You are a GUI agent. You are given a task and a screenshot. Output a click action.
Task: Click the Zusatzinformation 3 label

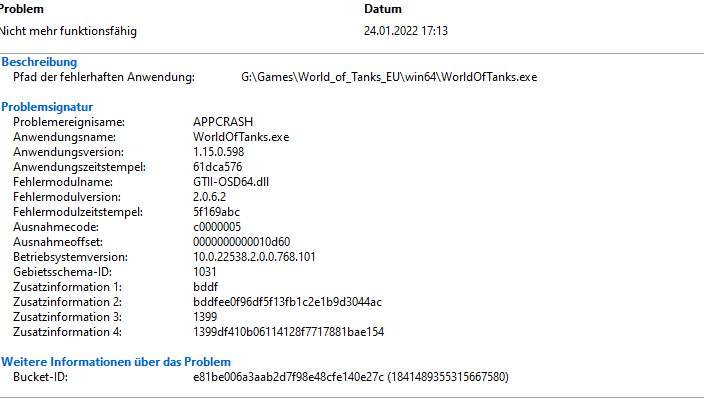coord(67,317)
